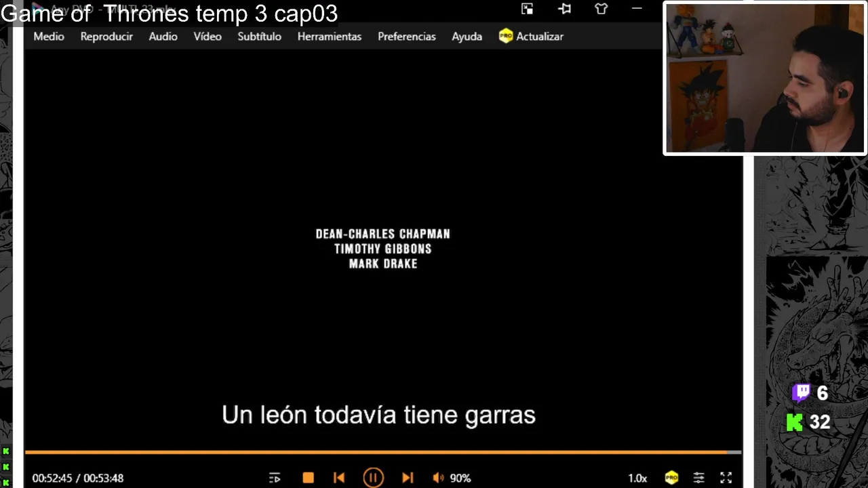
Task: Click the credit name Mark Drake
Action: coord(382,264)
